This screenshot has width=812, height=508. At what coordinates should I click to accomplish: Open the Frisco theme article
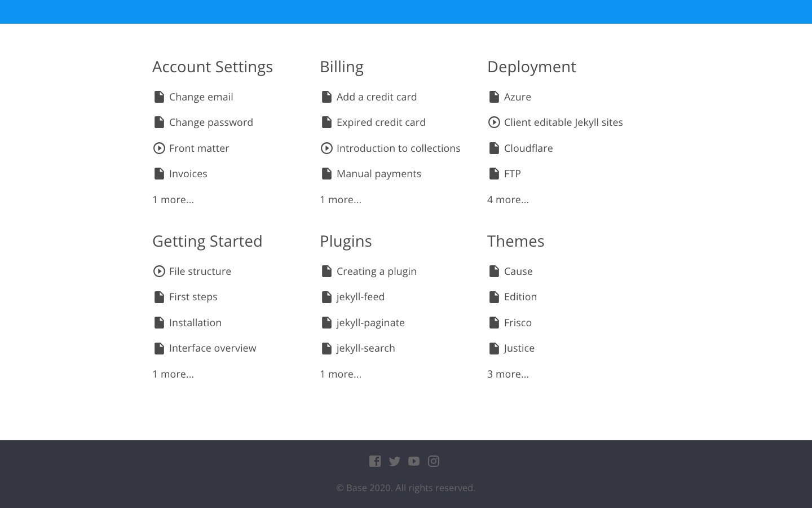pyautogui.click(x=518, y=323)
